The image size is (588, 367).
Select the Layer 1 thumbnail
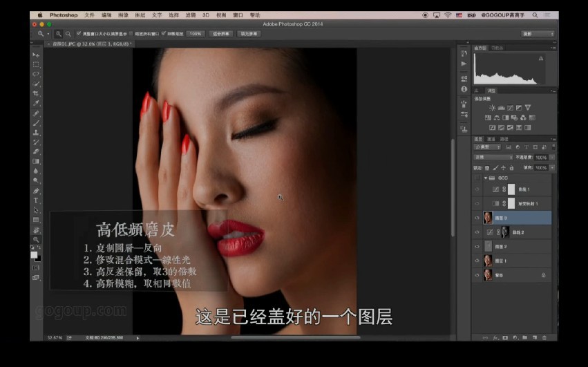coord(488,261)
